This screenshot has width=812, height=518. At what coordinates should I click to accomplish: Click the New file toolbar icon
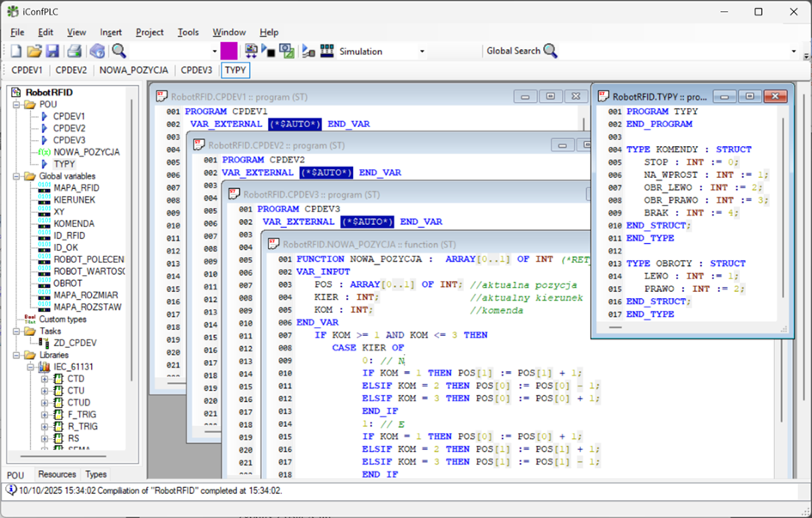point(15,52)
